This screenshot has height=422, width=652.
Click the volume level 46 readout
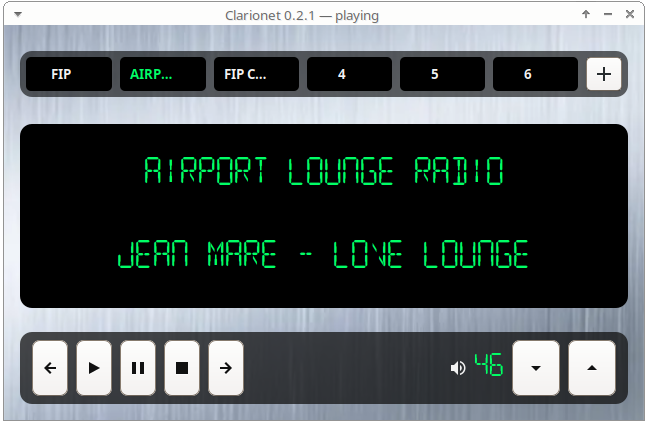[489, 365]
